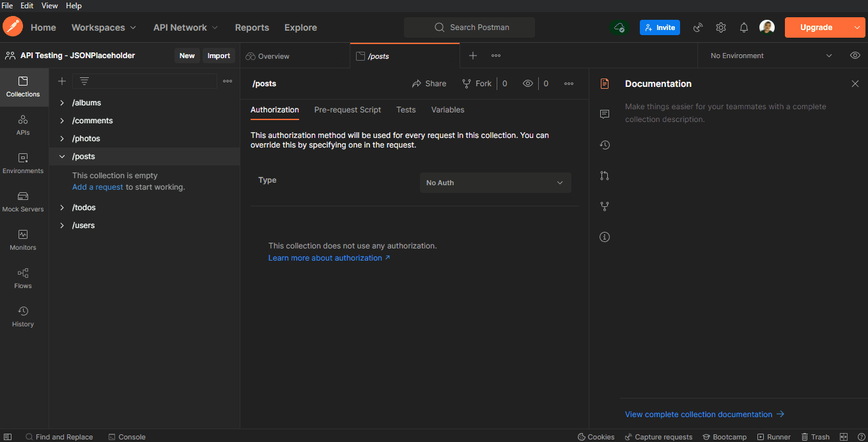
Task: Toggle the environment quick look eye icon
Action: coord(855,56)
